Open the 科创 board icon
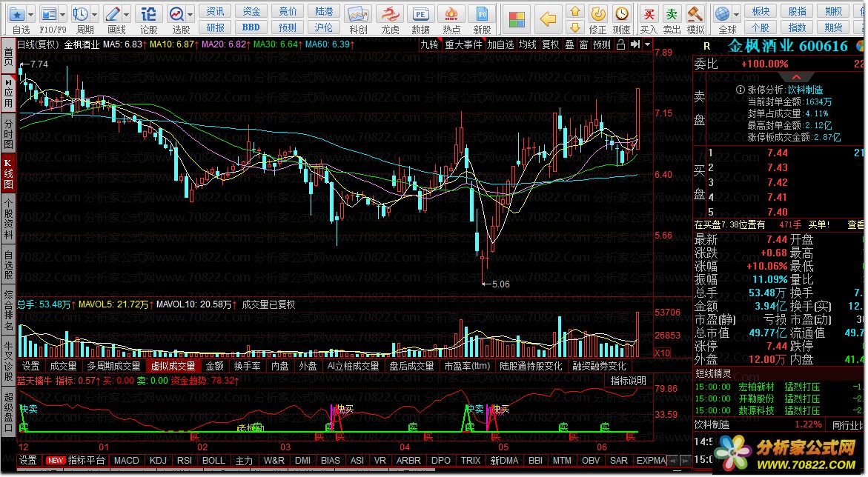 [x=358, y=14]
